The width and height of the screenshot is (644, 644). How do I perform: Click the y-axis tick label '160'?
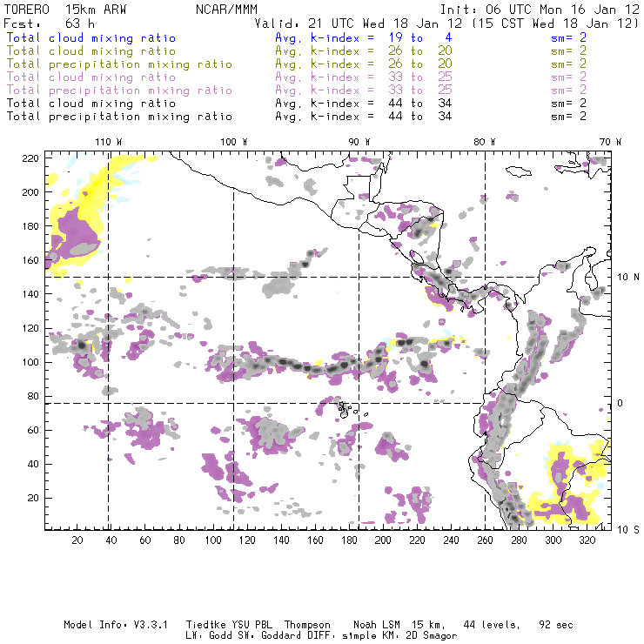(30, 260)
